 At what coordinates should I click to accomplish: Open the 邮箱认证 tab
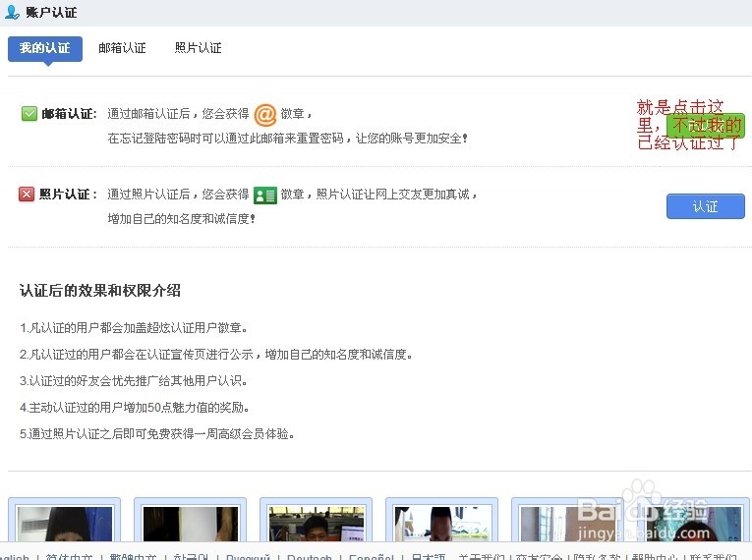(122, 48)
